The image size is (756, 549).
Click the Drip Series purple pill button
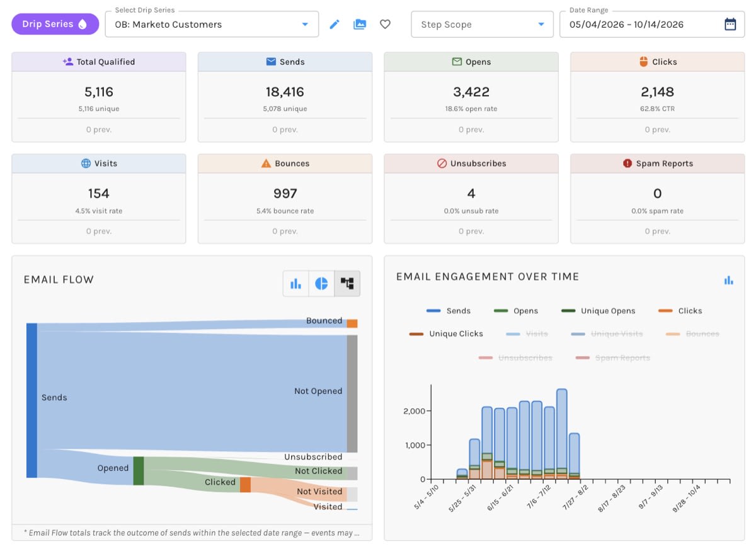coord(55,24)
